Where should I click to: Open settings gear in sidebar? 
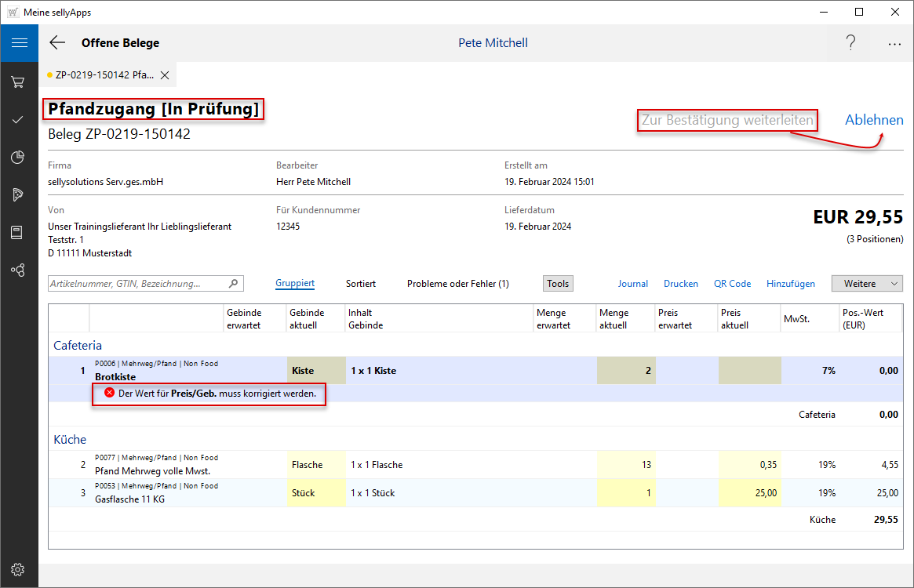coord(18,569)
